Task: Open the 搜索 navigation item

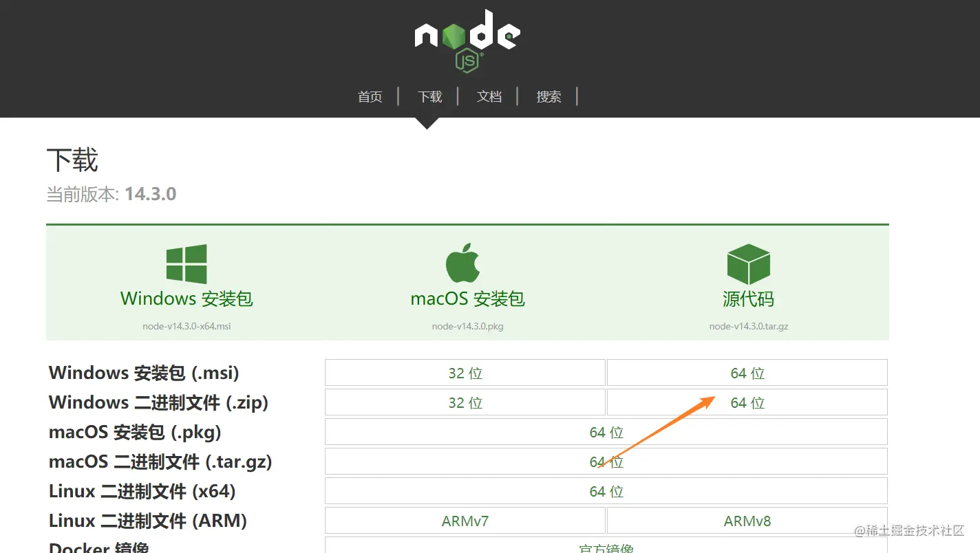Action: (548, 97)
